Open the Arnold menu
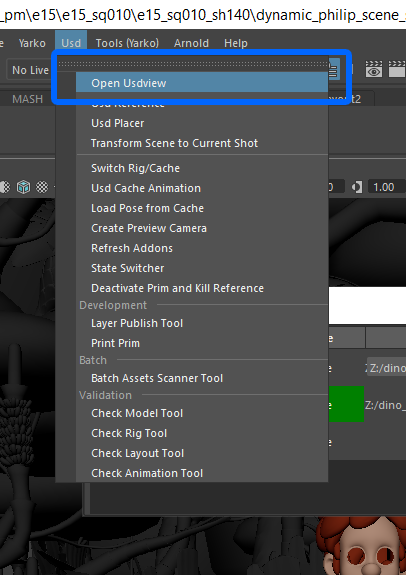 pos(191,43)
